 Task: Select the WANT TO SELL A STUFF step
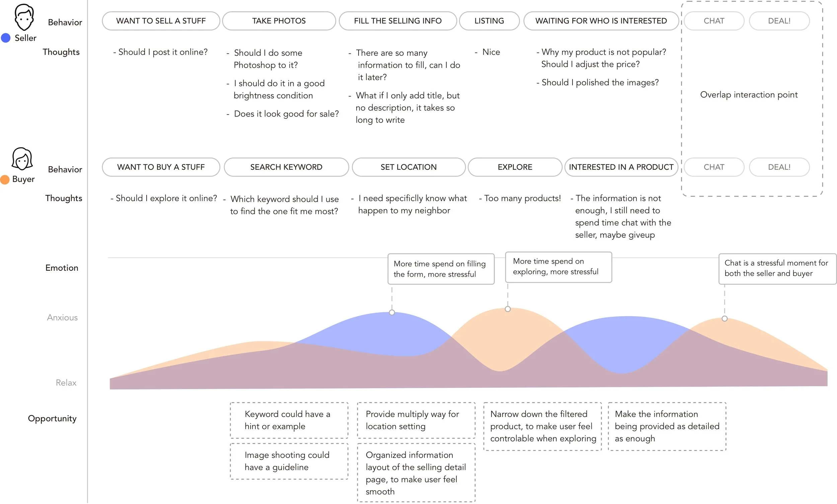click(x=161, y=21)
